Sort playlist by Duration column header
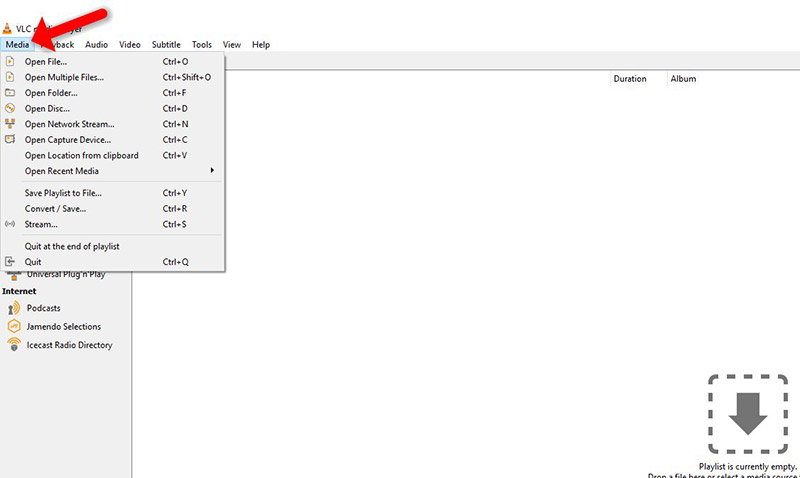 click(x=630, y=79)
